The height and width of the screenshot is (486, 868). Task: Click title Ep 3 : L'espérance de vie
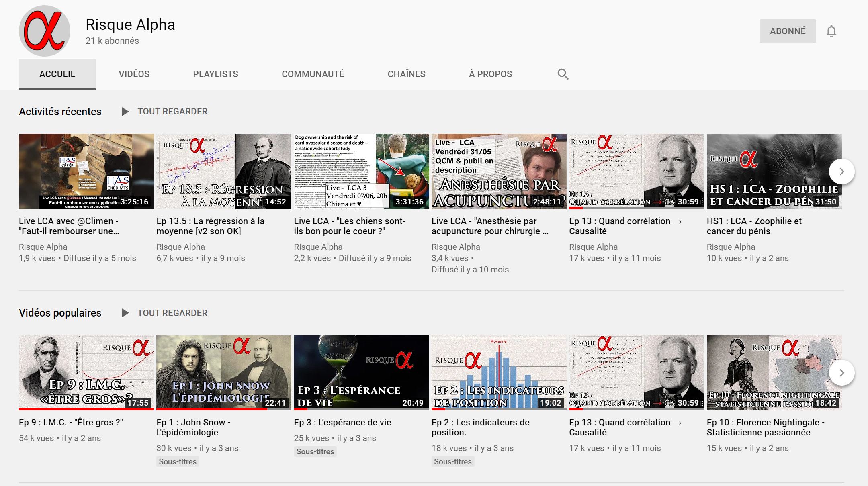click(x=343, y=422)
